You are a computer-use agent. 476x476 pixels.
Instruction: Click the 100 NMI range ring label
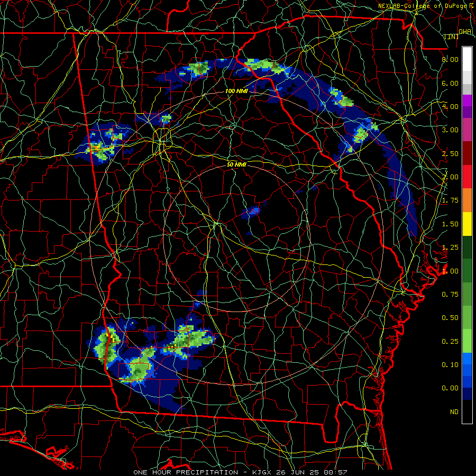tap(236, 91)
